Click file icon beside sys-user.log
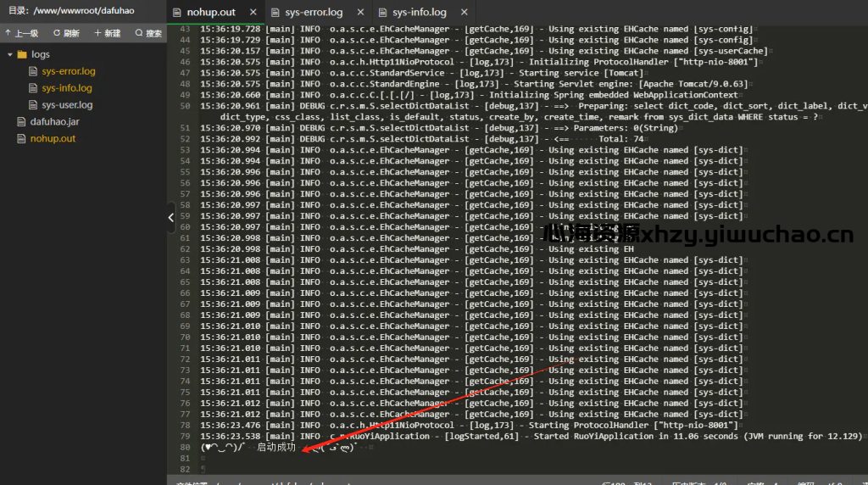This screenshot has width=868, height=485. 33,105
